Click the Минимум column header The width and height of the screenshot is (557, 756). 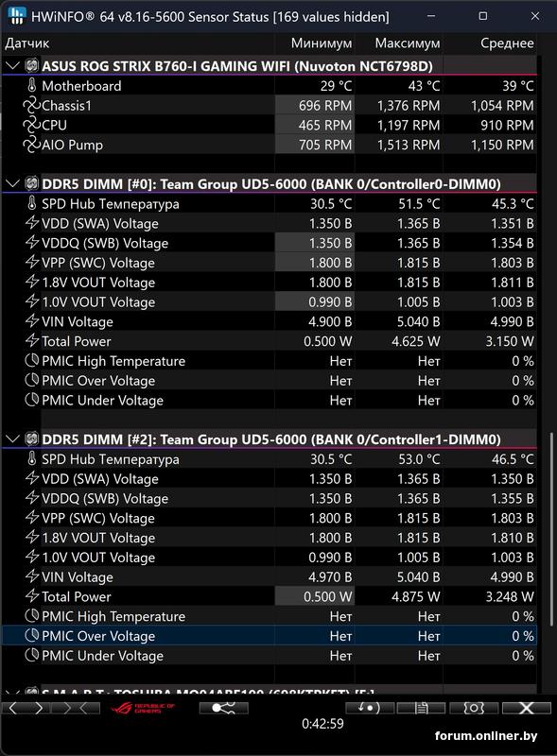coord(315,43)
